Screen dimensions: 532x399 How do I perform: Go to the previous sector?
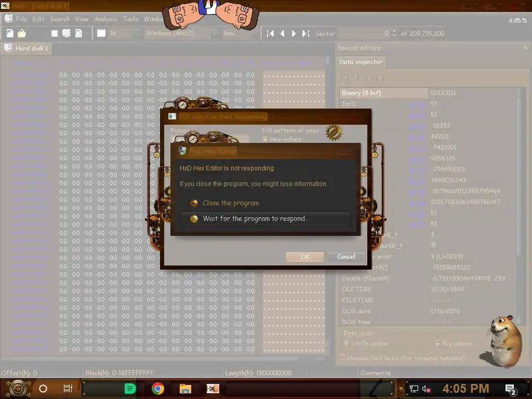tap(282, 33)
